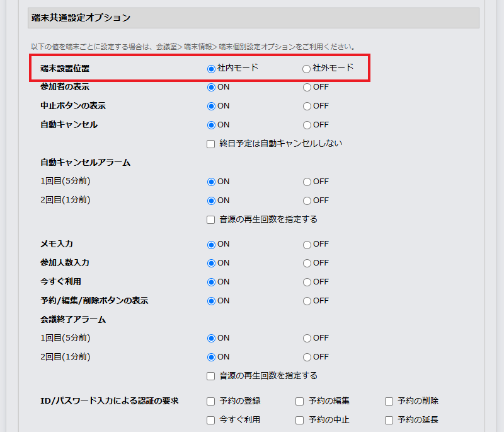Set 予約/編集/削除ボタンの表示 to OFF

(x=307, y=301)
